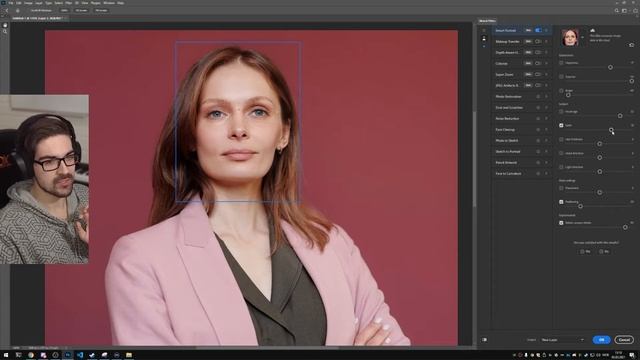Click the cloud processing icon
The width and height of the screenshot is (640, 360).
click(x=593, y=30)
